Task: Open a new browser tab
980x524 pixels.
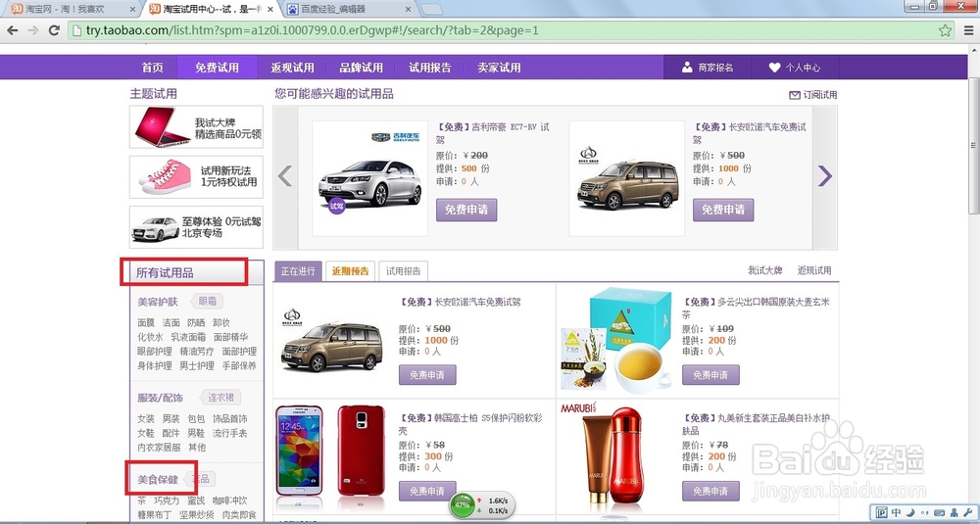Action: click(x=431, y=10)
